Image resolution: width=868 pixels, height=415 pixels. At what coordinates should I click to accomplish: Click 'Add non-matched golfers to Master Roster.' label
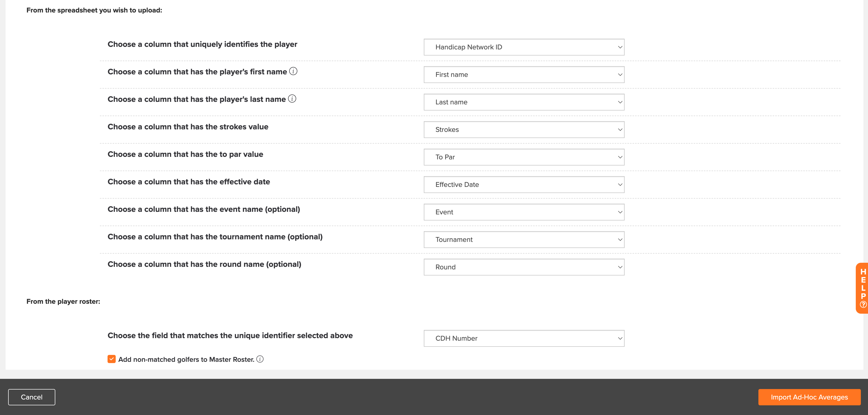click(186, 359)
